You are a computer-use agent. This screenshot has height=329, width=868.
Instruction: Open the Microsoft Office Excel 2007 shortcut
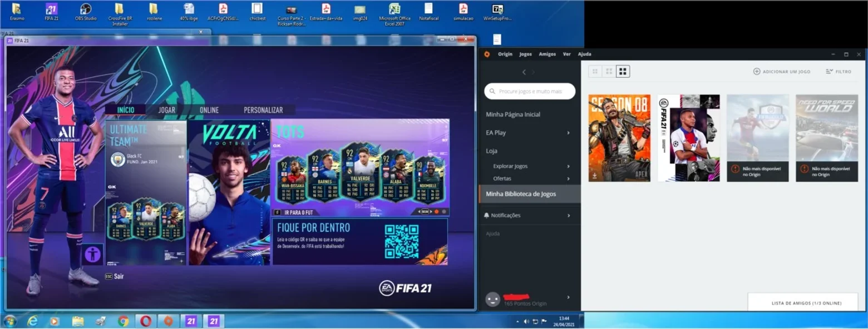click(394, 14)
